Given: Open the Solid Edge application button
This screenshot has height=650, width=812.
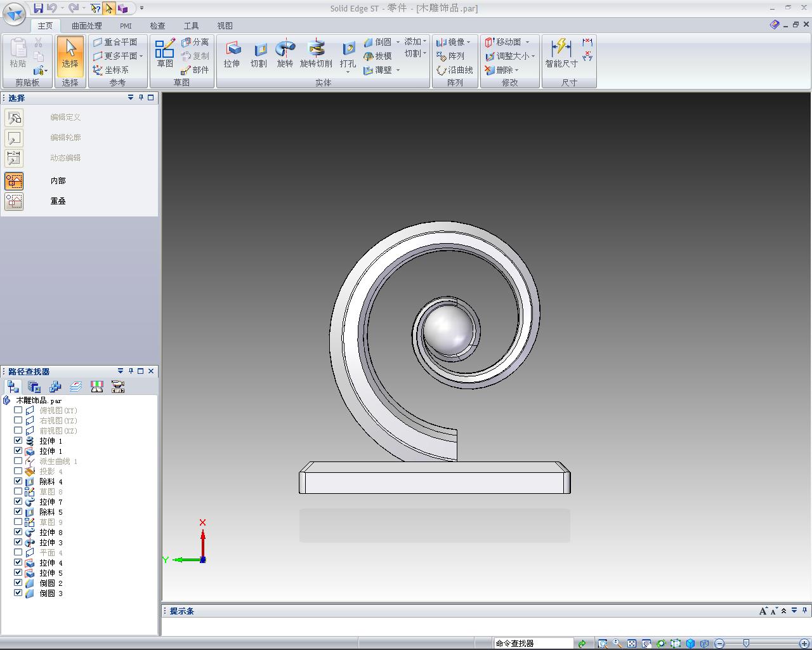Looking at the screenshot, I should 14,13.
